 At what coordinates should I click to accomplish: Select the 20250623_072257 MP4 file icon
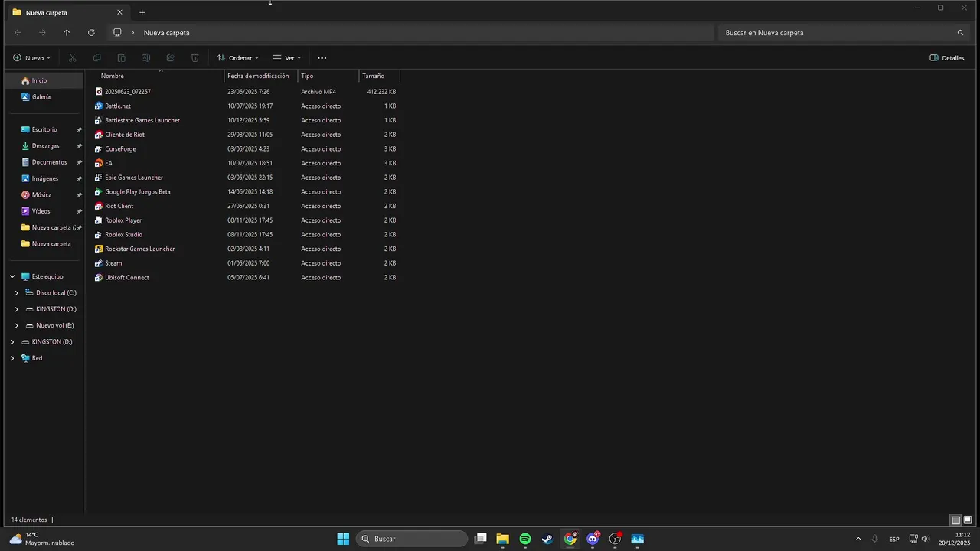pyautogui.click(x=99, y=92)
